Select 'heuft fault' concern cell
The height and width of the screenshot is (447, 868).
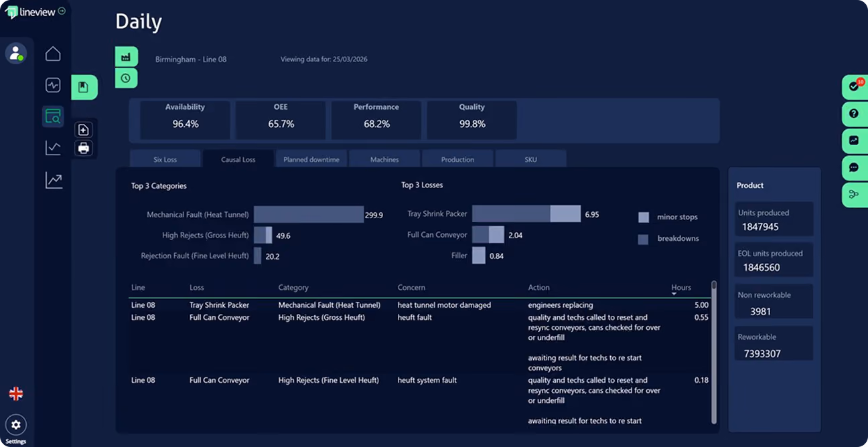coord(415,317)
